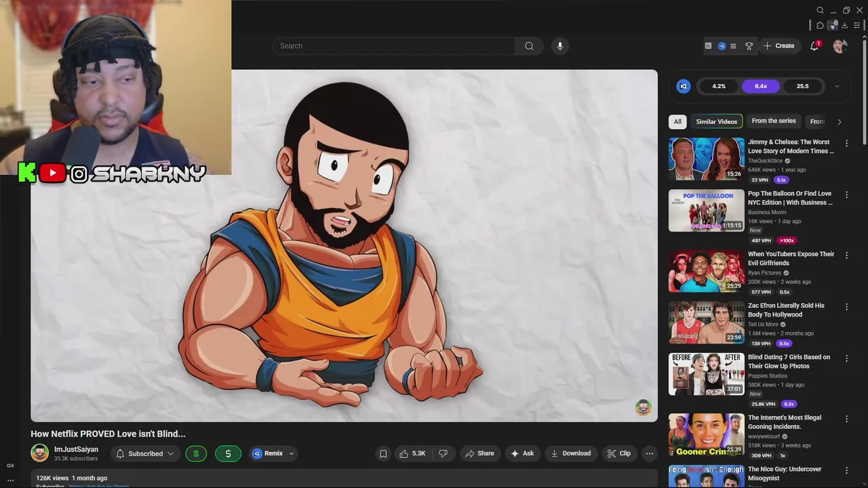Click 'TheQuickSlice' channel name
The image size is (868, 488).
click(x=765, y=161)
